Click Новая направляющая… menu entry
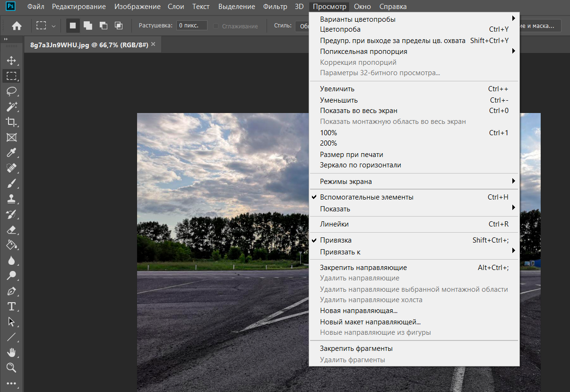570x392 pixels. coord(358,311)
